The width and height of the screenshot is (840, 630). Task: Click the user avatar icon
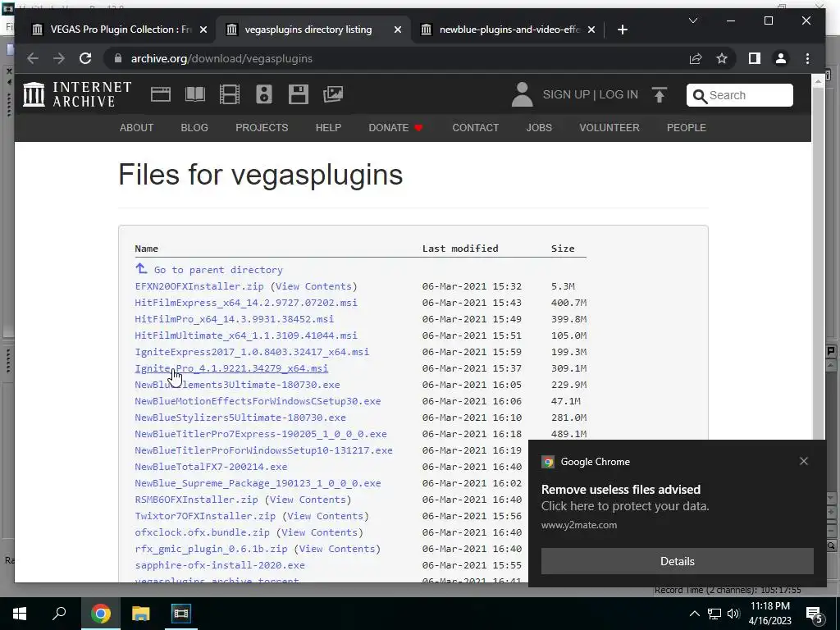[x=522, y=94]
